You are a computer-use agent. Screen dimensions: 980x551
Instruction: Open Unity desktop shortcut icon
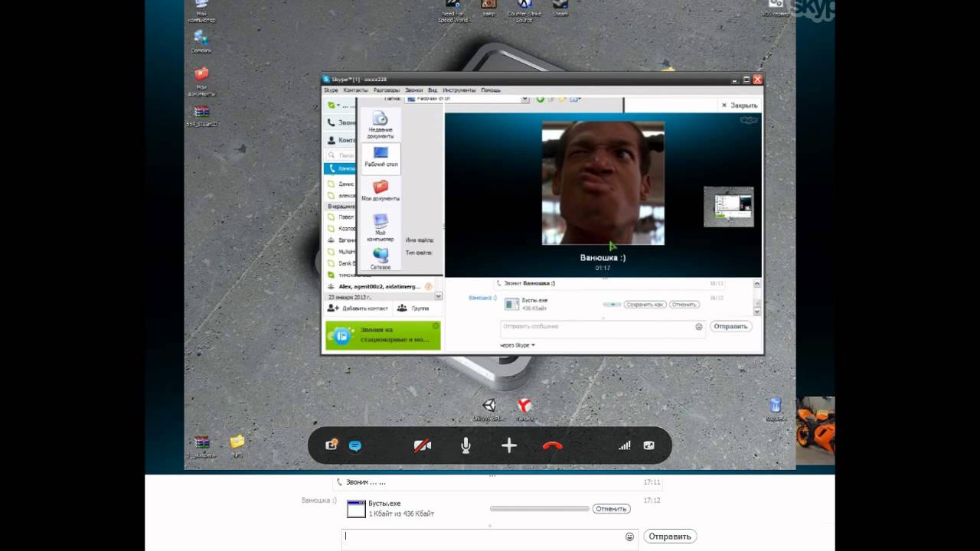[x=488, y=409]
